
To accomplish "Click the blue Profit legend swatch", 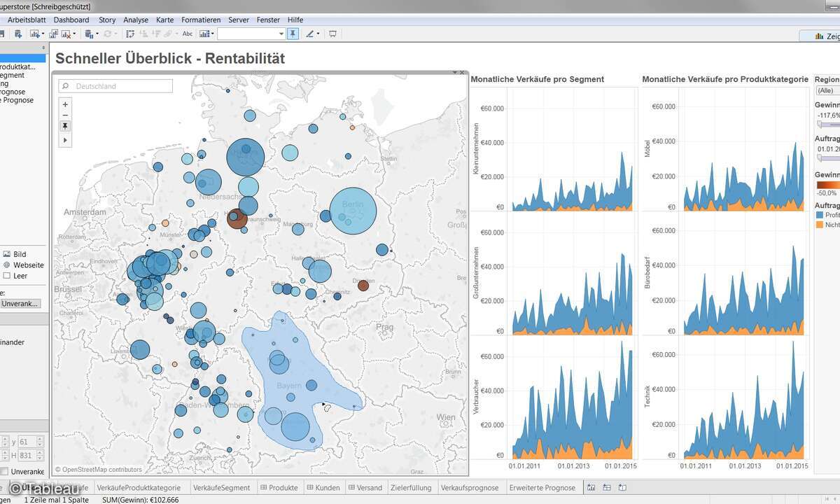I will point(820,215).
